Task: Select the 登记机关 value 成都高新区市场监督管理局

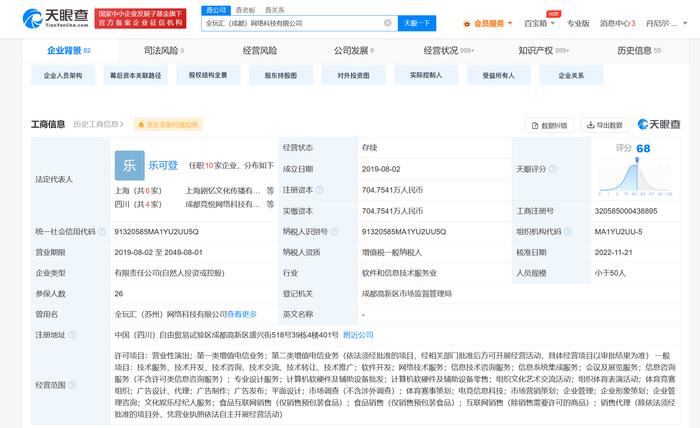Action: 407,293
